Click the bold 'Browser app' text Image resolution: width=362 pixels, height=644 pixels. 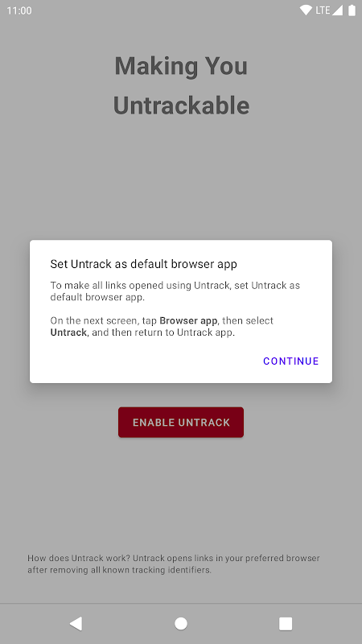coord(188,320)
